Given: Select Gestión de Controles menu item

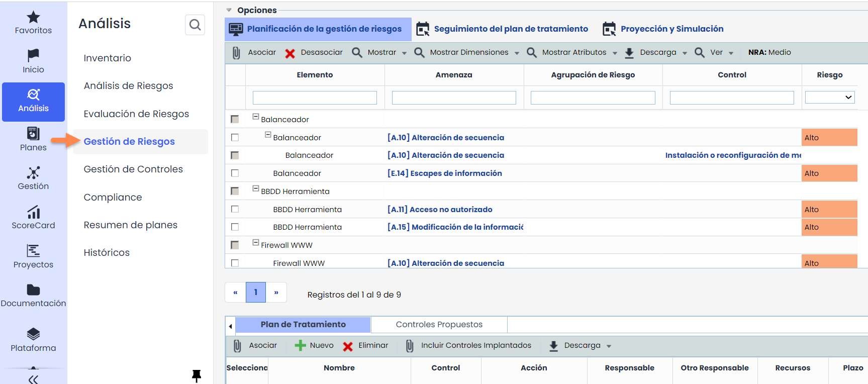Looking at the screenshot, I should coord(133,169).
